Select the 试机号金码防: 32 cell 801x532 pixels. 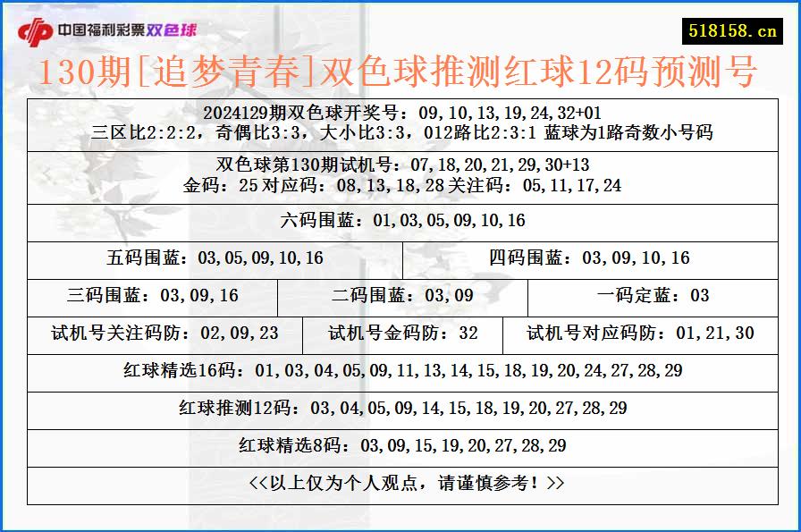click(402, 333)
